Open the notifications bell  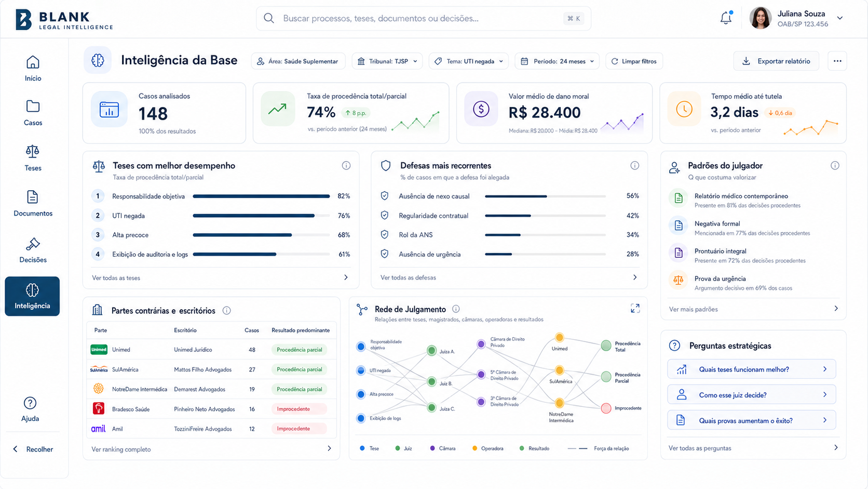tap(726, 18)
